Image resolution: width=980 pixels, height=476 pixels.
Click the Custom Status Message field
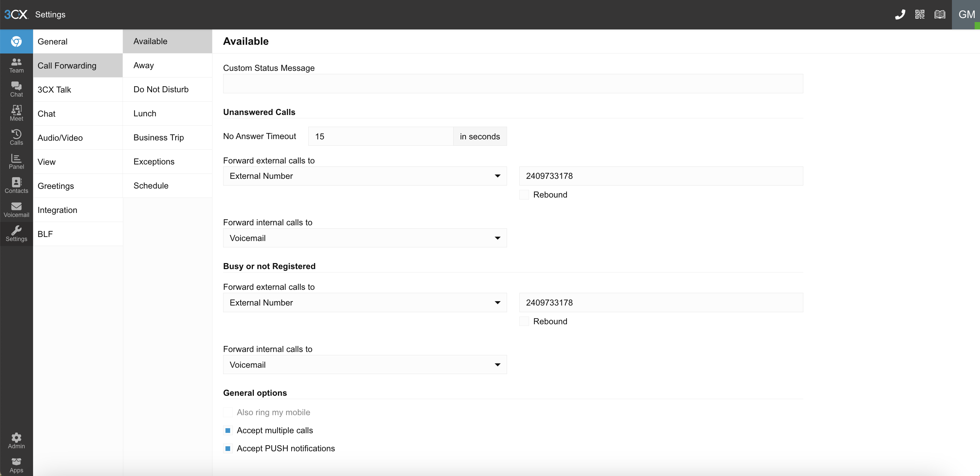pyautogui.click(x=512, y=83)
